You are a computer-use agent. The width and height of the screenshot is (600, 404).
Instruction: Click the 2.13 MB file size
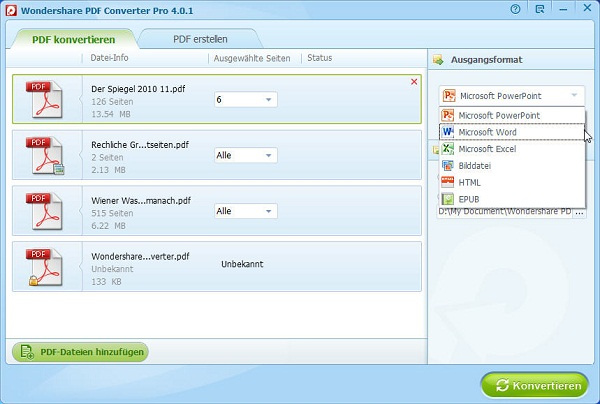pos(108,170)
